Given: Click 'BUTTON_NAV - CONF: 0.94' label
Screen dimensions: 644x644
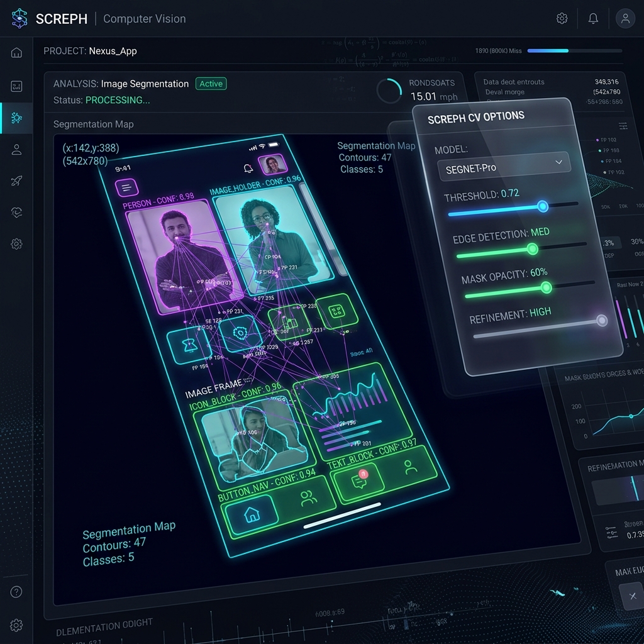Looking at the screenshot, I should point(267,485).
